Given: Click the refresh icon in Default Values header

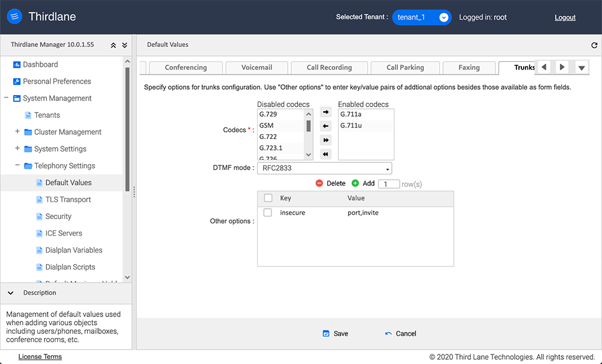Looking at the screenshot, I should coord(594,45).
